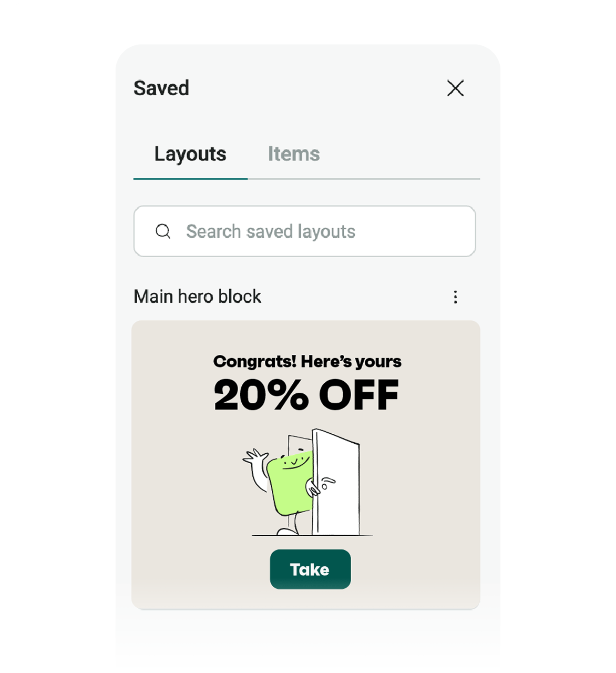
Task: Switch to the Items tab
Action: pyautogui.click(x=294, y=154)
